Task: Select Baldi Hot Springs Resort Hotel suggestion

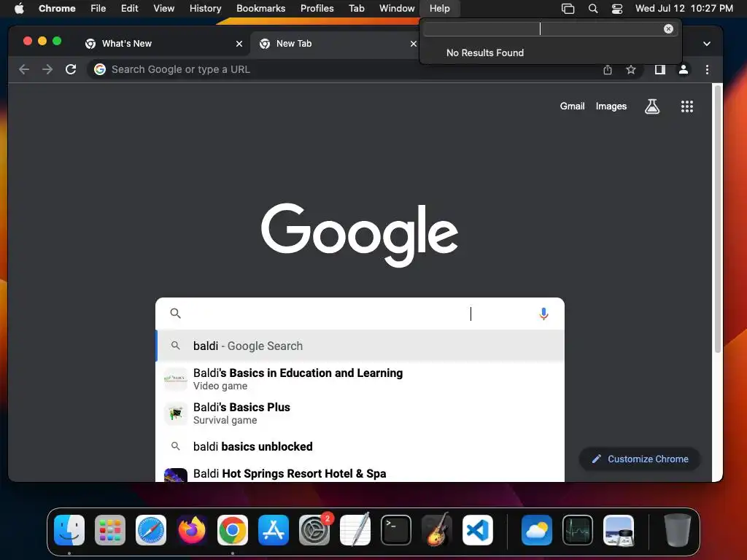Action: (360, 474)
